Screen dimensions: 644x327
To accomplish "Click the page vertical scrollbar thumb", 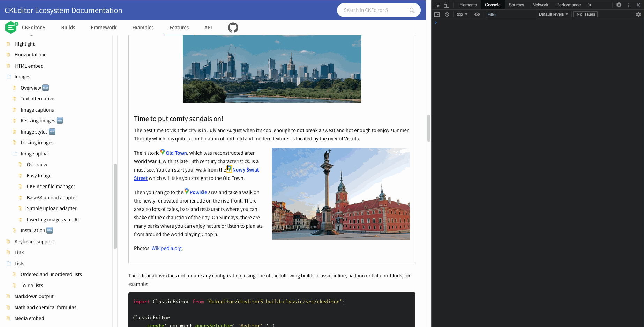I will pos(429,128).
